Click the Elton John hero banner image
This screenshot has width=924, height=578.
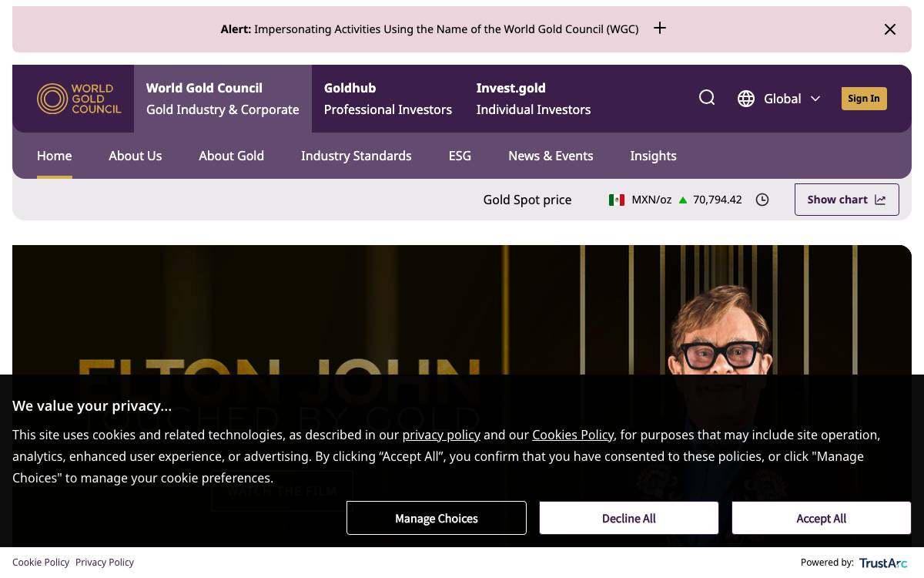(x=462, y=310)
